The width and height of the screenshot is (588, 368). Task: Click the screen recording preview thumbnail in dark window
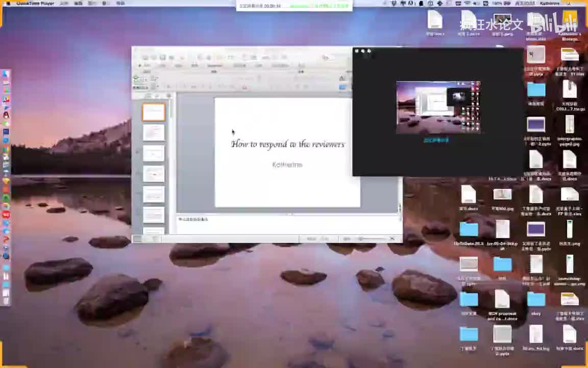click(x=438, y=107)
